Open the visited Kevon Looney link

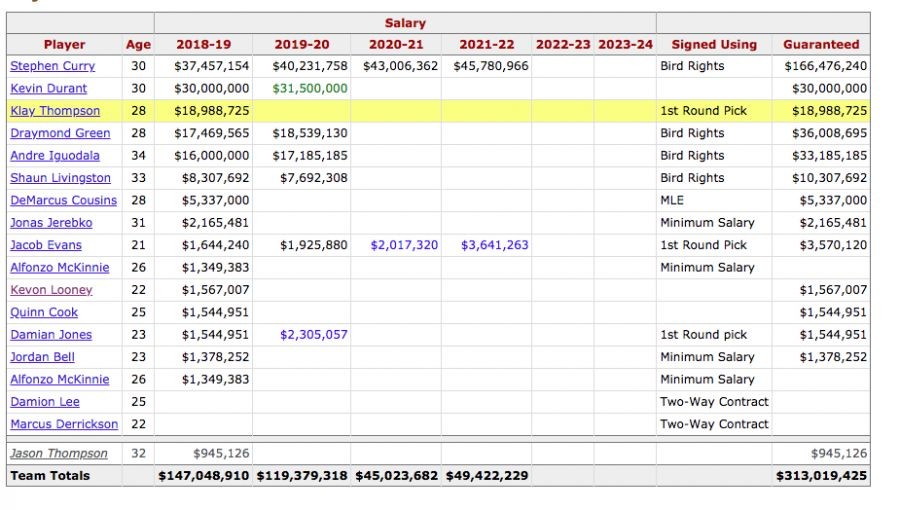pyautogui.click(x=51, y=290)
